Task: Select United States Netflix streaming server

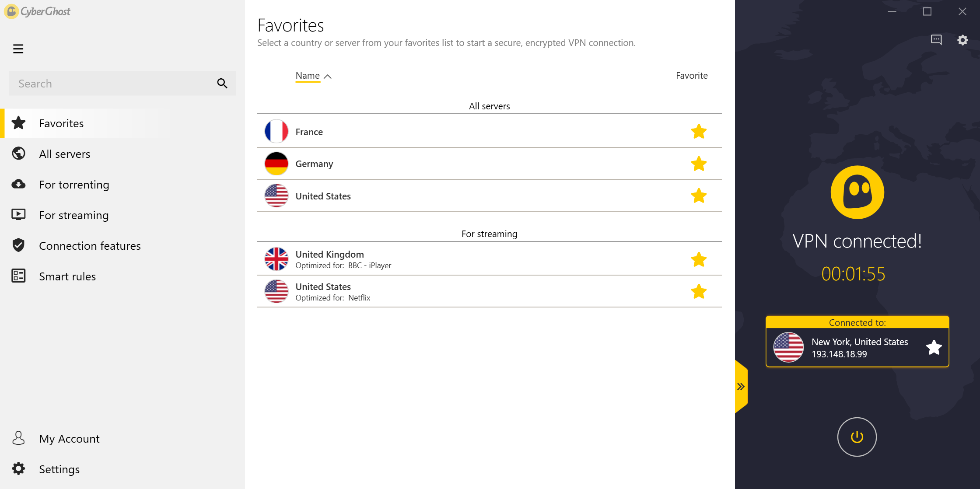Action: [490, 291]
